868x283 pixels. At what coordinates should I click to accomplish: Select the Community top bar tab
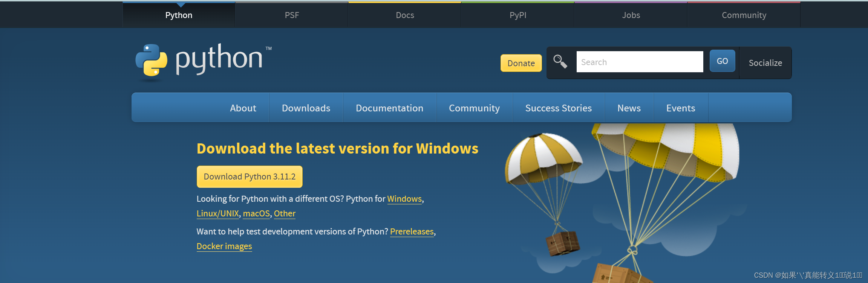click(x=744, y=15)
